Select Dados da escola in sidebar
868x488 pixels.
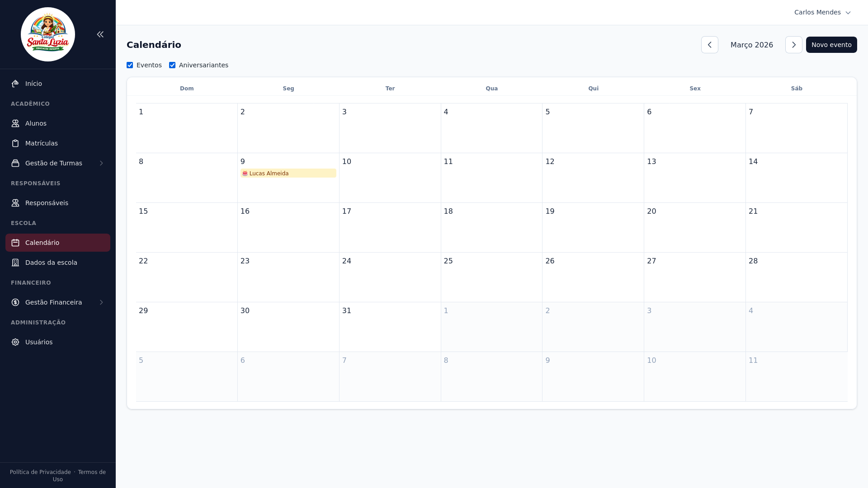51,262
